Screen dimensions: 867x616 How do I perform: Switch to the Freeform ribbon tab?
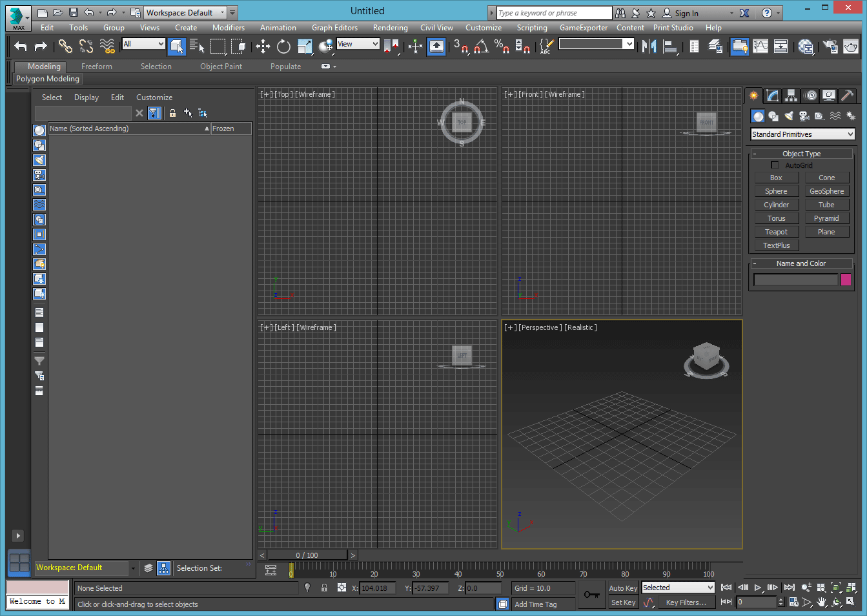[97, 67]
